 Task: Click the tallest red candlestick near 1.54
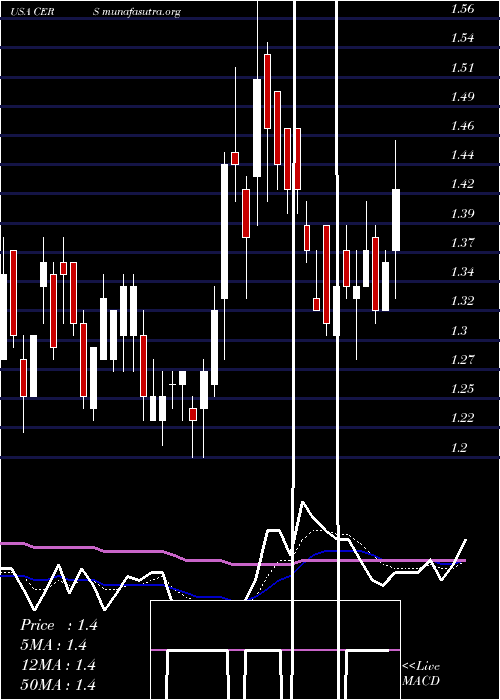tap(267, 92)
